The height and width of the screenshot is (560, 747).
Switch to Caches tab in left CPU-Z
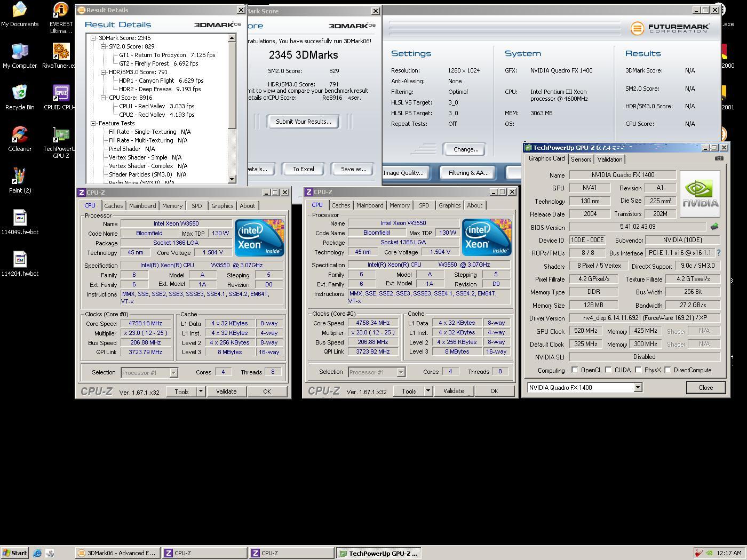click(x=113, y=206)
